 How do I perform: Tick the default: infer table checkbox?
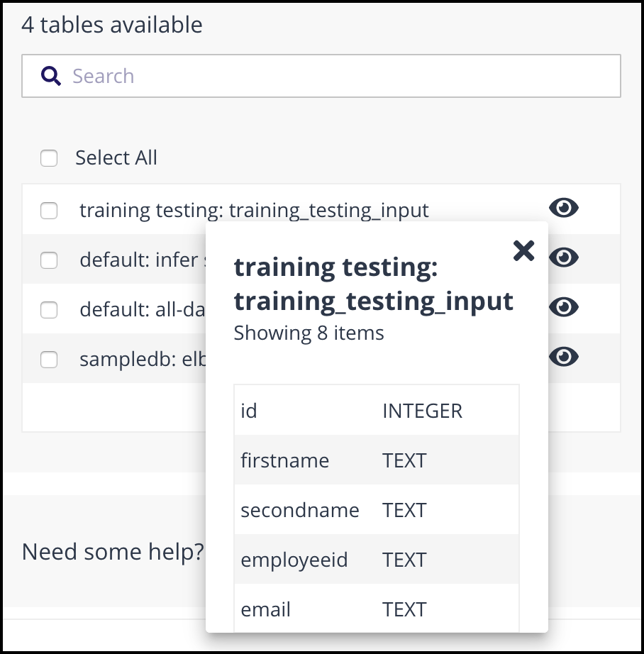pos(49,260)
